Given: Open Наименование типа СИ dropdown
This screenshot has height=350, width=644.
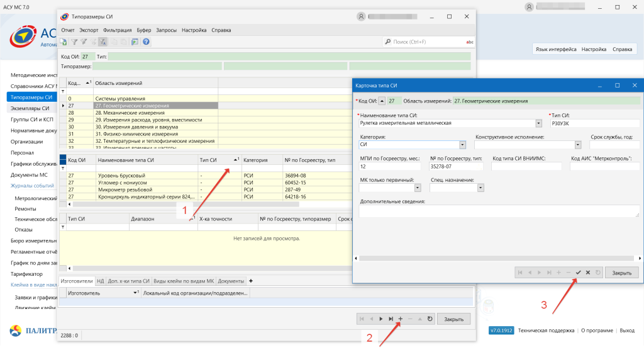Looking at the screenshot, I should 538,123.
